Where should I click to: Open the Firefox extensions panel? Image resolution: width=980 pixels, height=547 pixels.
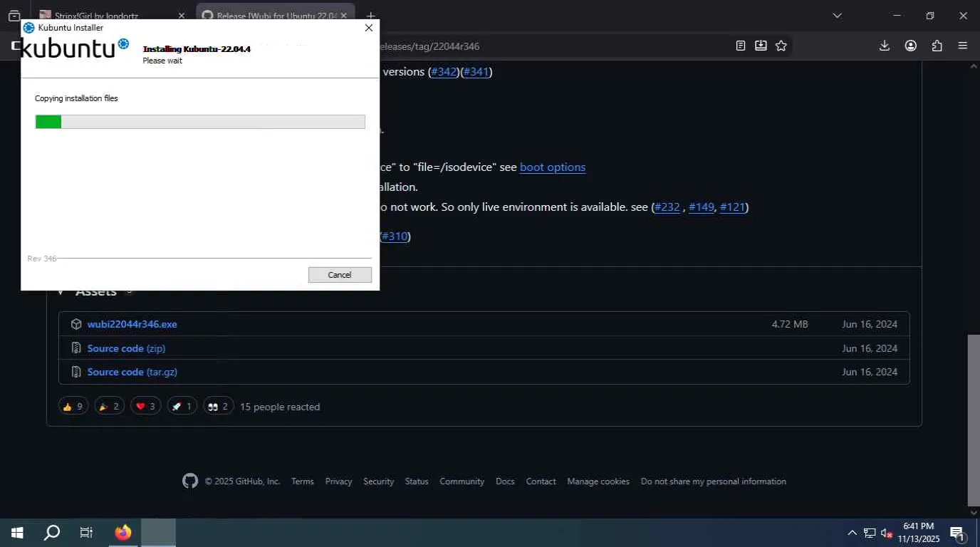tap(937, 46)
